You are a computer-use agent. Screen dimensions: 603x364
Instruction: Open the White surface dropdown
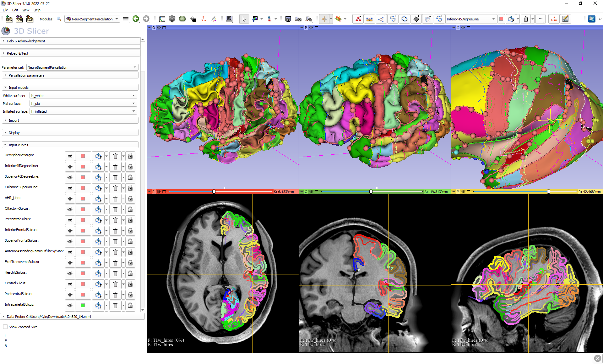(83, 95)
